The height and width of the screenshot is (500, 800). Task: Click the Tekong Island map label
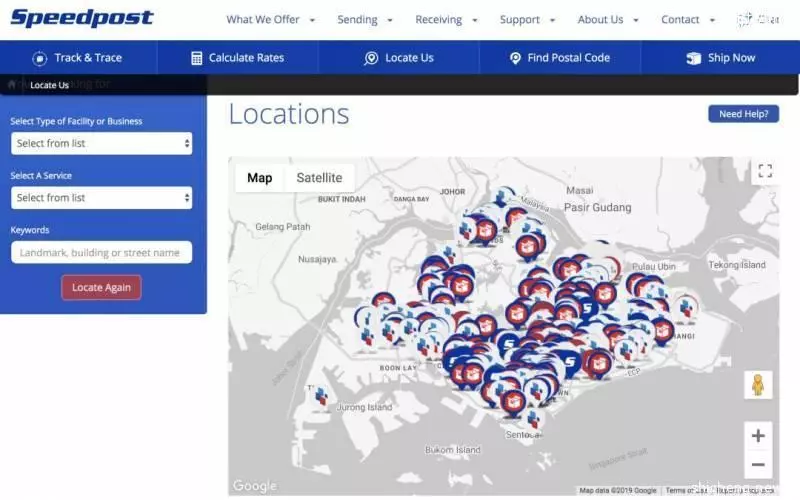(737, 265)
